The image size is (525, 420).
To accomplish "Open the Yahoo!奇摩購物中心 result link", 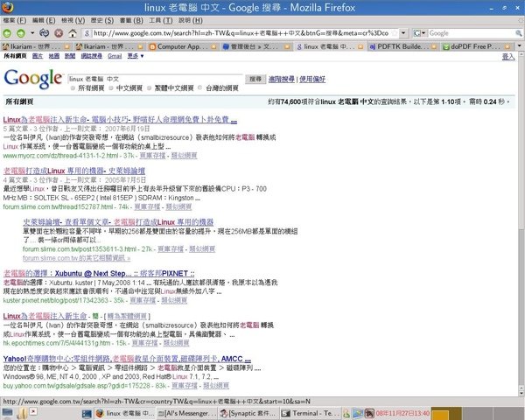I will pos(127,359).
